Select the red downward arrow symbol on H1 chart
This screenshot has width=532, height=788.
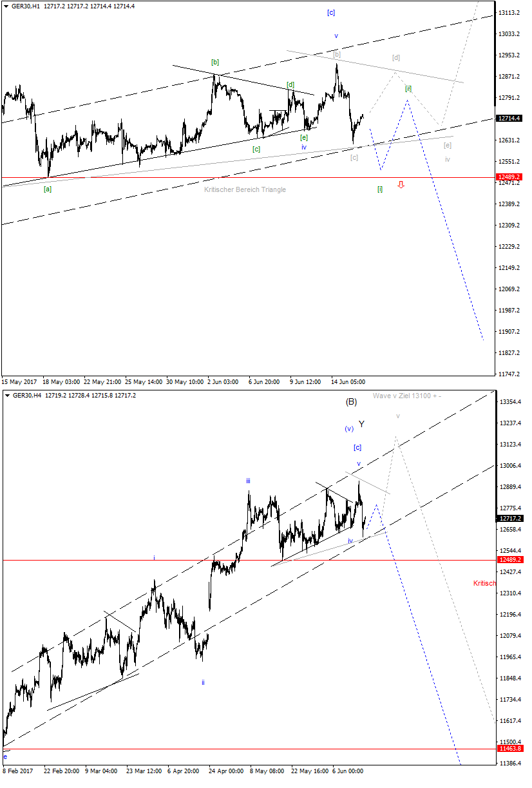point(401,185)
